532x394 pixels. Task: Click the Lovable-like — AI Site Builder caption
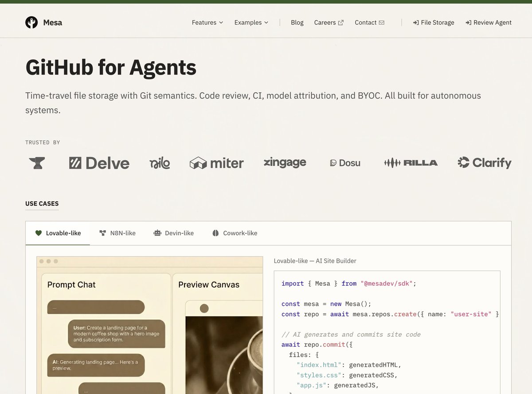point(315,261)
